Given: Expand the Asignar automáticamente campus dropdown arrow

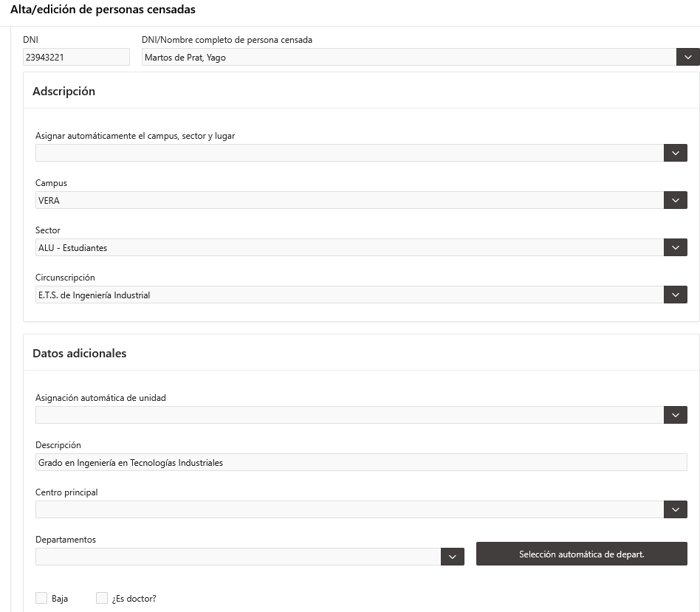Looking at the screenshot, I should [676, 153].
